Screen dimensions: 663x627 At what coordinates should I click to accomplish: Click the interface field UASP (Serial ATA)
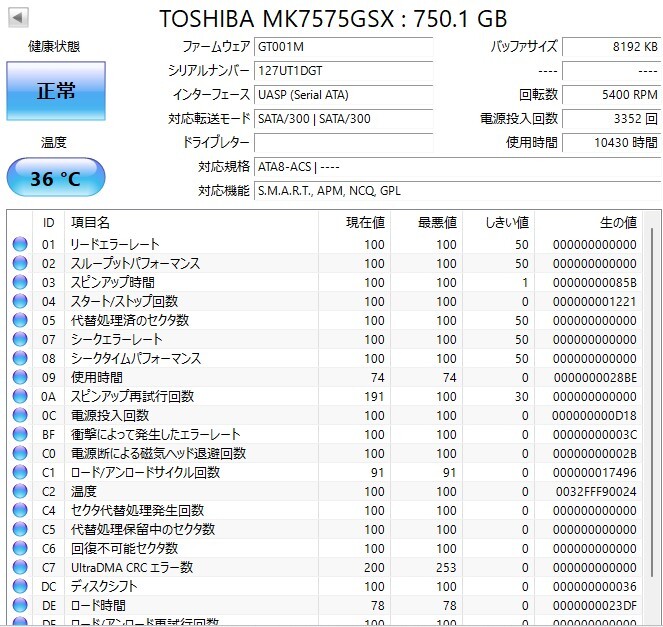pos(343,95)
